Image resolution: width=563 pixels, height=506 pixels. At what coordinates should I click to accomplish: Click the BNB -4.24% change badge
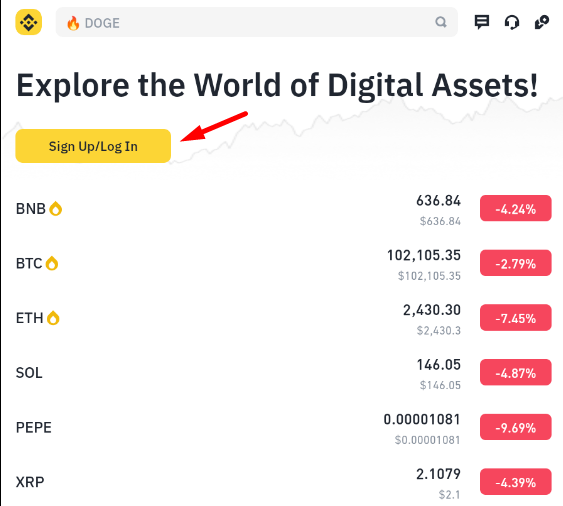pos(515,208)
